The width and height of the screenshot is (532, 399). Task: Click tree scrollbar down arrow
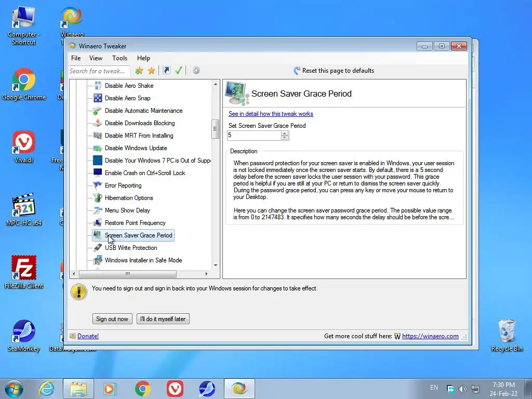216,265
